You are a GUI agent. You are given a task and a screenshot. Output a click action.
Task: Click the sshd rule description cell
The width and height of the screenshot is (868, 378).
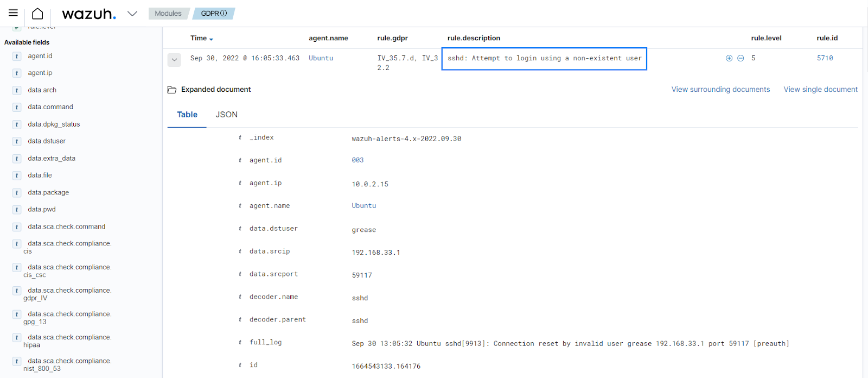point(544,59)
